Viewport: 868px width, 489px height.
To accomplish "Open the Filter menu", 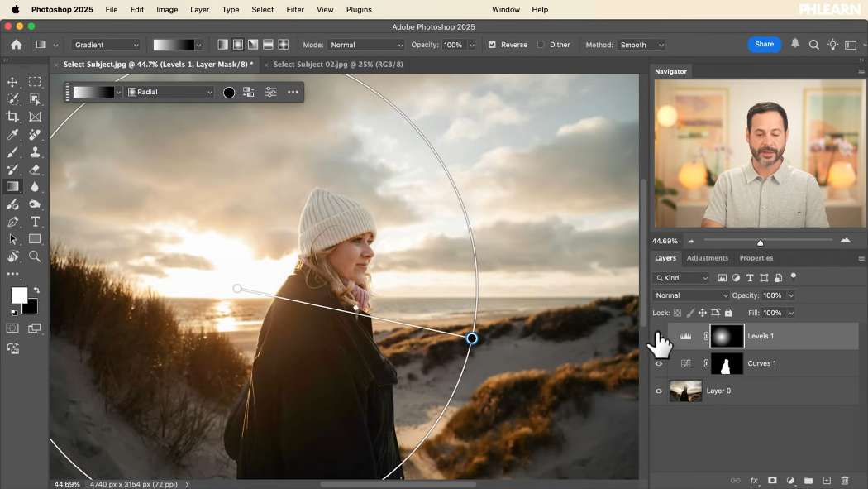I will [x=295, y=9].
